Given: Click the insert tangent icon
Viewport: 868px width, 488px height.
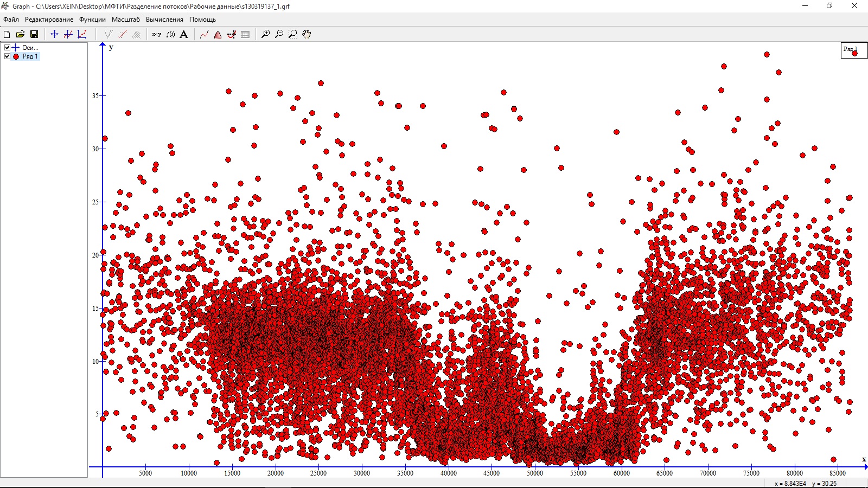Looking at the screenshot, I should pyautogui.click(x=108, y=34).
